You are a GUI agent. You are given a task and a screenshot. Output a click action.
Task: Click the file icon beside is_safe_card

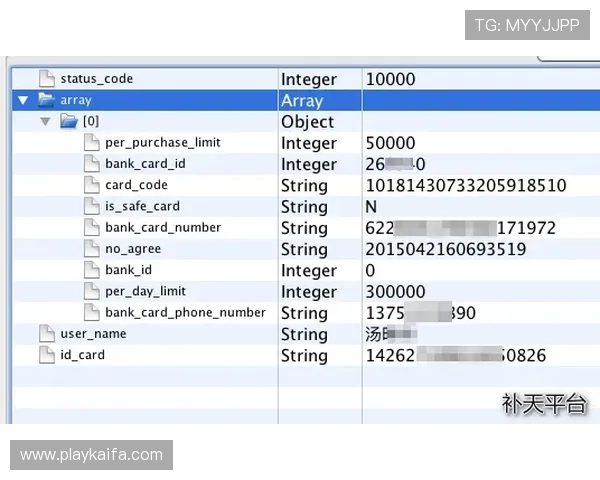[91, 207]
